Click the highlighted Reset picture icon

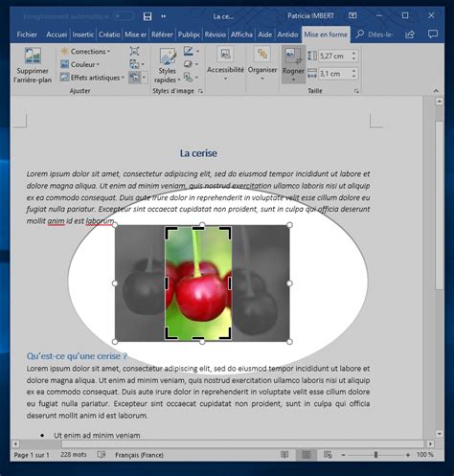pos(134,78)
